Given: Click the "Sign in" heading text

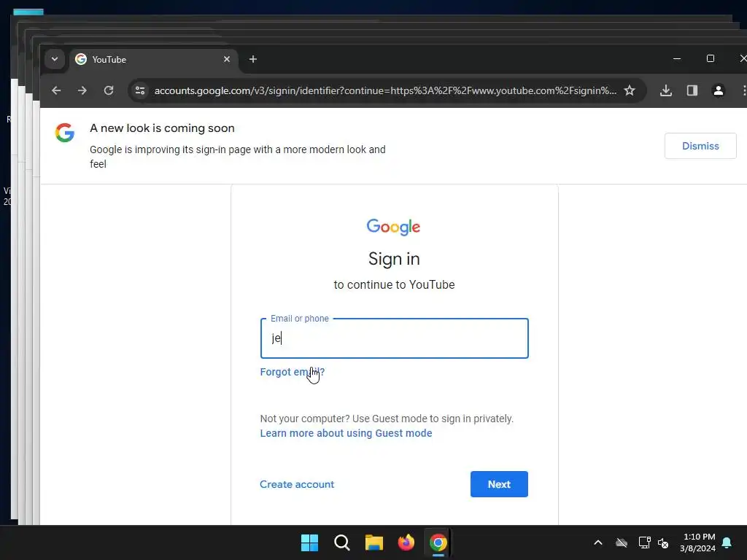Looking at the screenshot, I should pos(394,259).
